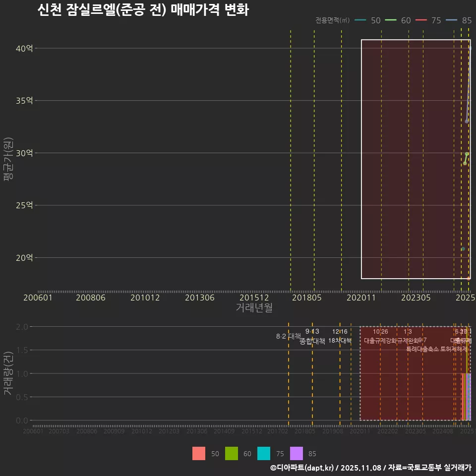
Task: Click the teal 75 color swatch
Action: pyautogui.click(x=264, y=454)
